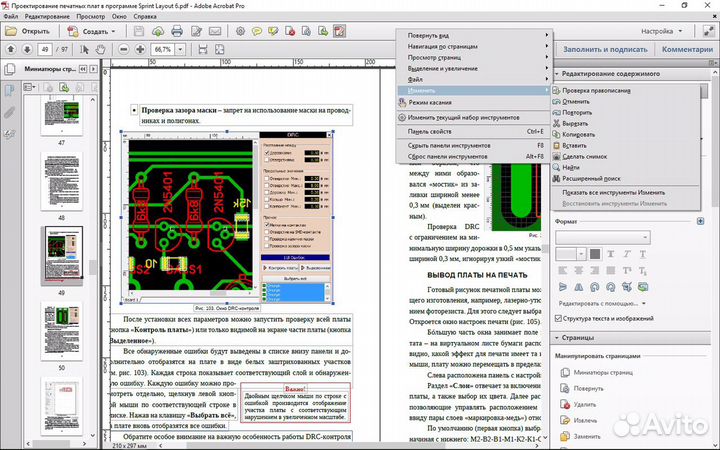720x450 pixels.
Task: Toggle 'Маска на контактах' checkbox in DRC panel
Action: [x=267, y=225]
